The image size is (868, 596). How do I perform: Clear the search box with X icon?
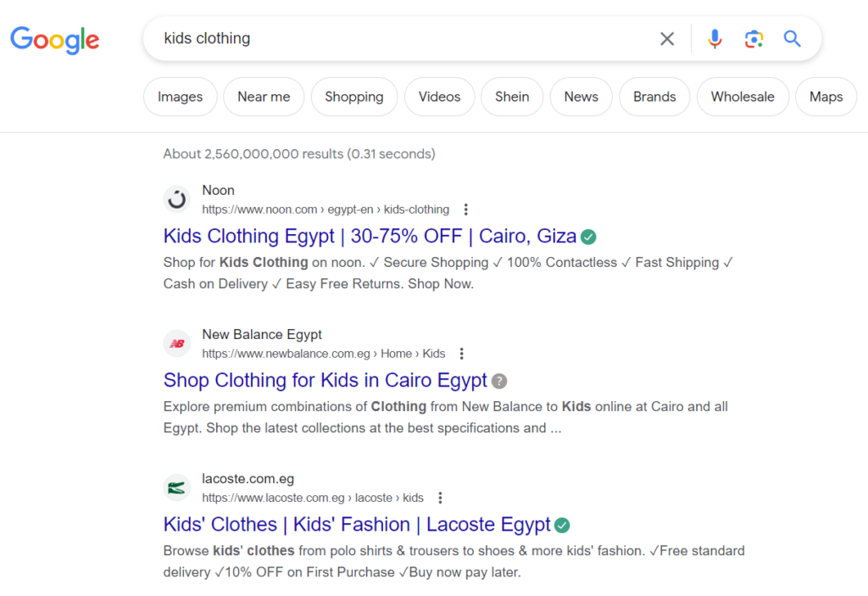click(x=667, y=39)
